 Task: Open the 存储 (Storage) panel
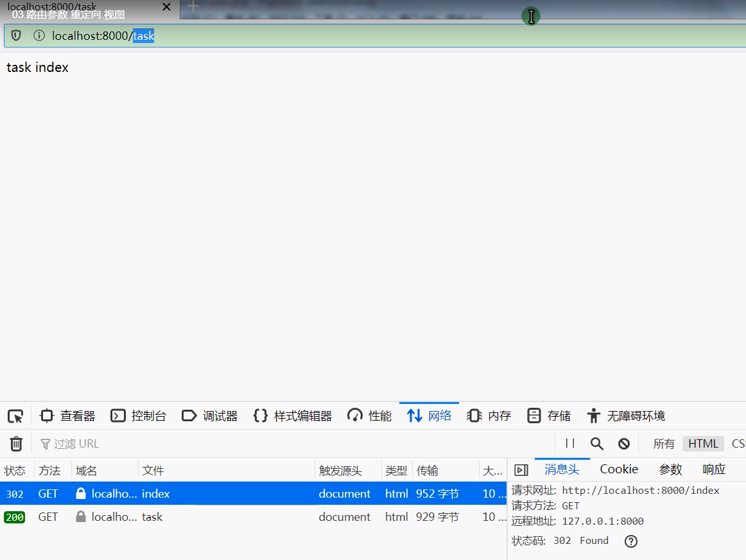pyautogui.click(x=549, y=416)
